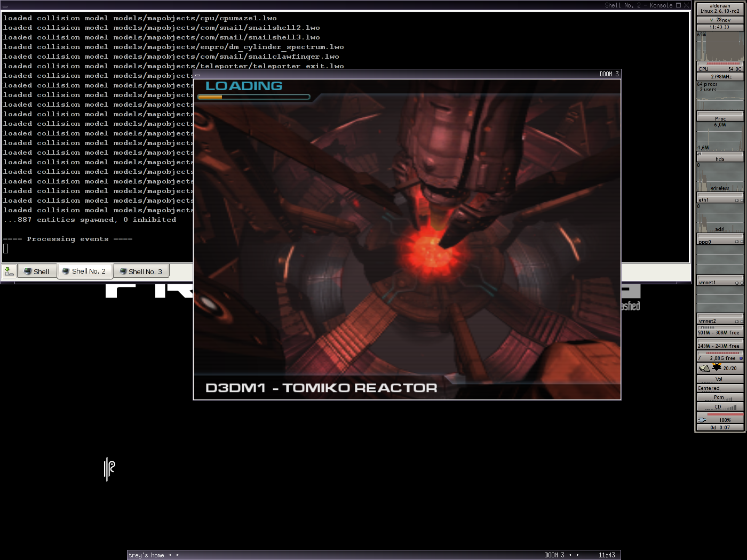Click the alderaan hostname panel in gkrellm
Screen dimensions: 747x560
[x=720, y=9]
